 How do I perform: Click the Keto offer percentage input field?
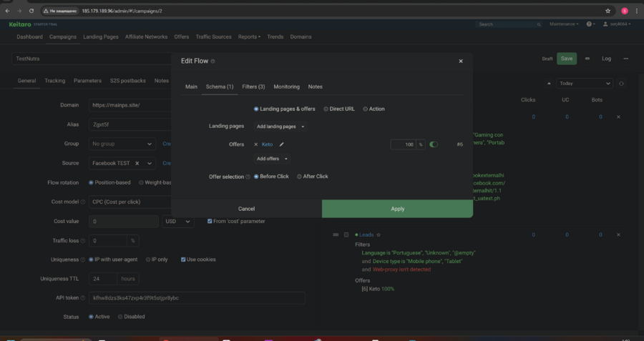pyautogui.click(x=404, y=144)
